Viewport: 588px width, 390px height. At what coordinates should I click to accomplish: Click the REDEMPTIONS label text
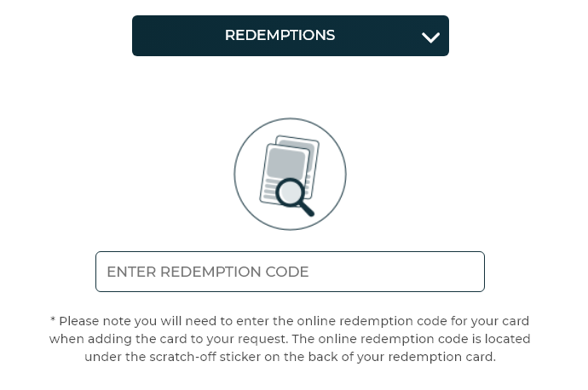tap(280, 35)
